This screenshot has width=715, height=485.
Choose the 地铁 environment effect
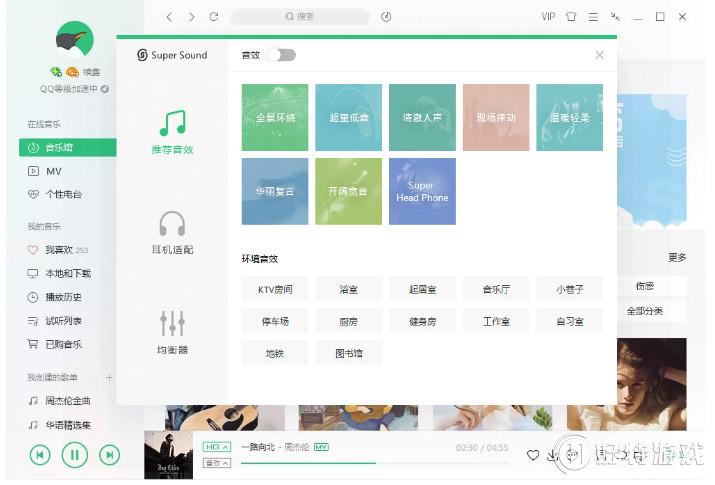click(x=275, y=353)
